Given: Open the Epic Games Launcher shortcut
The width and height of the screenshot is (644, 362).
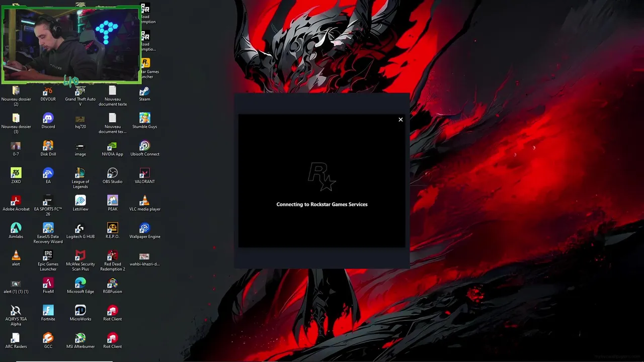Looking at the screenshot, I should (x=48, y=261).
